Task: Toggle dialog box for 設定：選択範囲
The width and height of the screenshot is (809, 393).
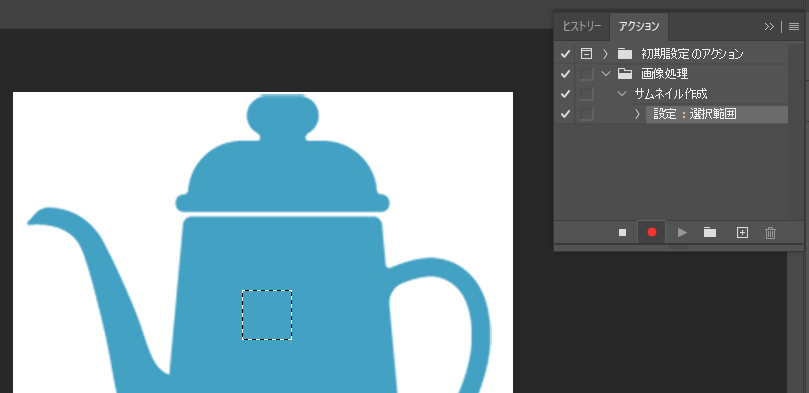Action: coord(586,114)
